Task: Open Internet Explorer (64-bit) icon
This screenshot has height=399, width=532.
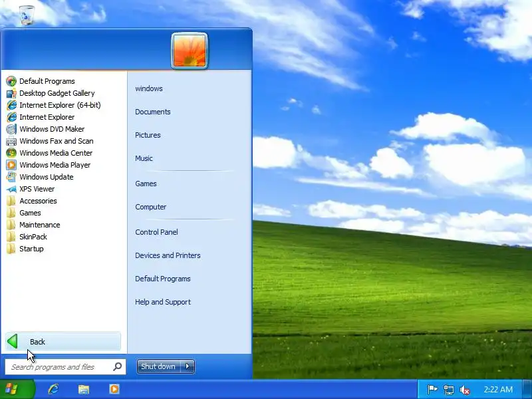Action: click(x=11, y=105)
